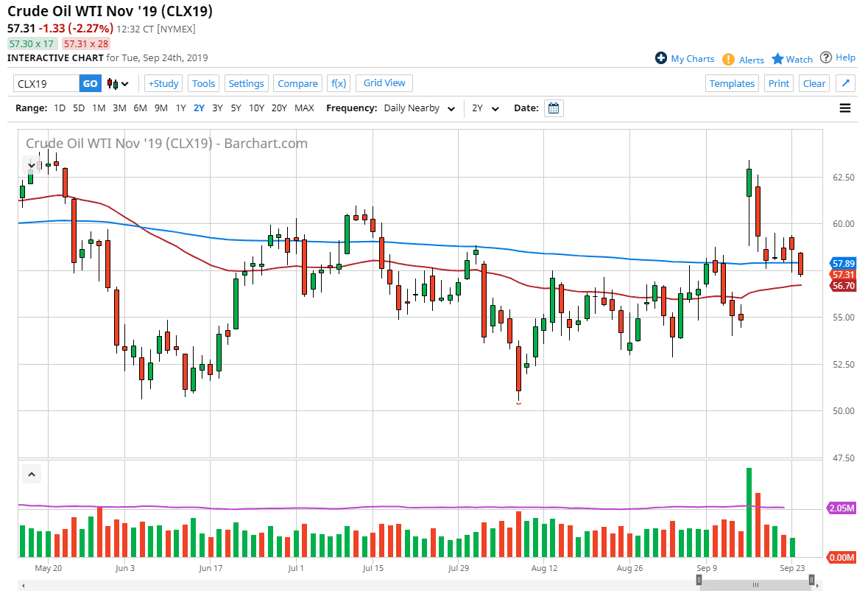The width and height of the screenshot is (868, 599).
Task: Select the candlestick chart type icon
Action: [113, 83]
